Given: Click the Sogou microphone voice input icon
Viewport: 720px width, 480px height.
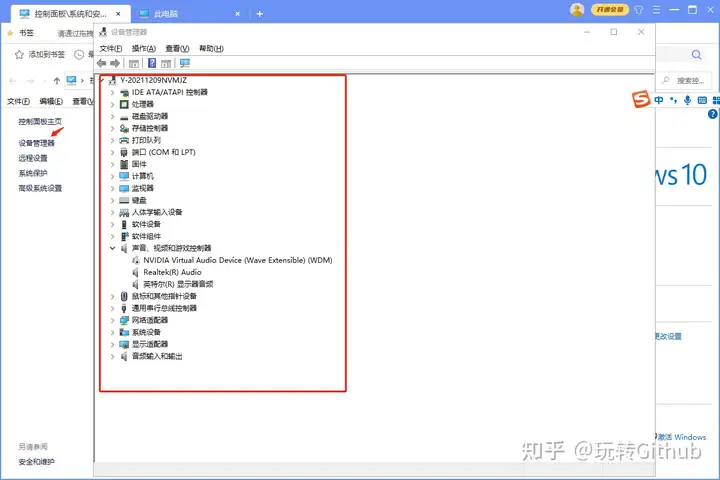Looking at the screenshot, I should [x=687, y=100].
